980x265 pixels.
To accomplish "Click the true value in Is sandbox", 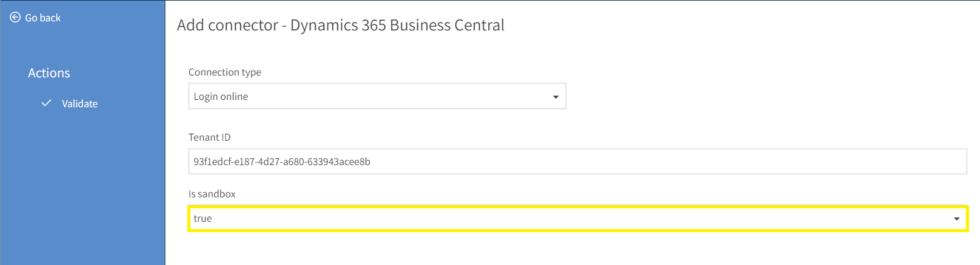I will pos(203,218).
